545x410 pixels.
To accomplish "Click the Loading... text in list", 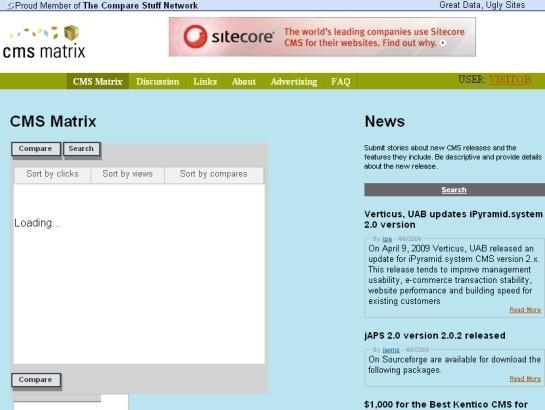I will click(36, 223).
